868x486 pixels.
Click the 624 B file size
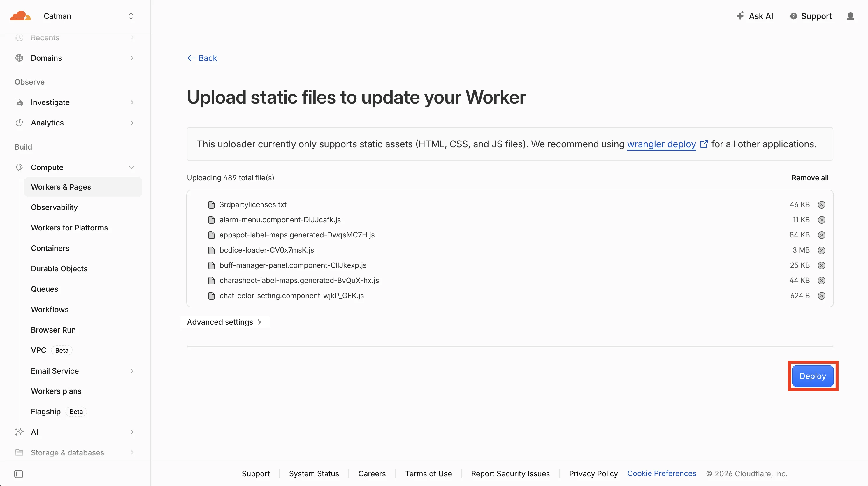pyautogui.click(x=800, y=296)
